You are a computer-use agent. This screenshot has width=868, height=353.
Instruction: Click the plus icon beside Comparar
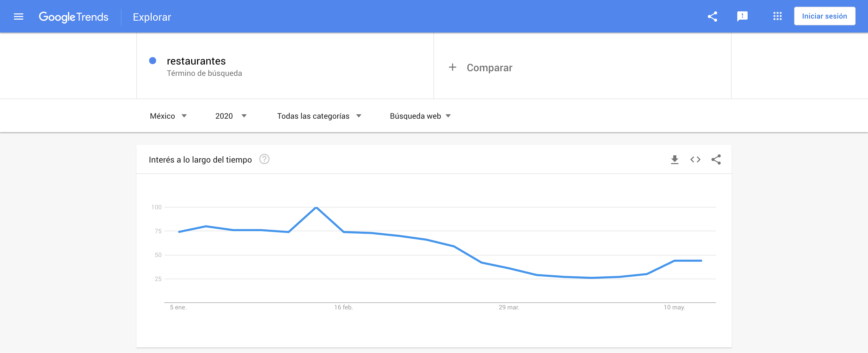tap(453, 67)
